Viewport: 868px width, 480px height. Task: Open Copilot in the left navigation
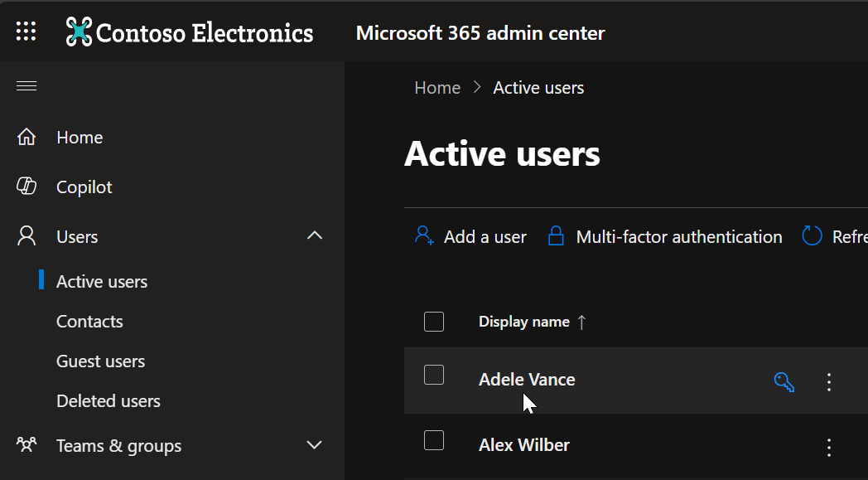pyautogui.click(x=84, y=187)
